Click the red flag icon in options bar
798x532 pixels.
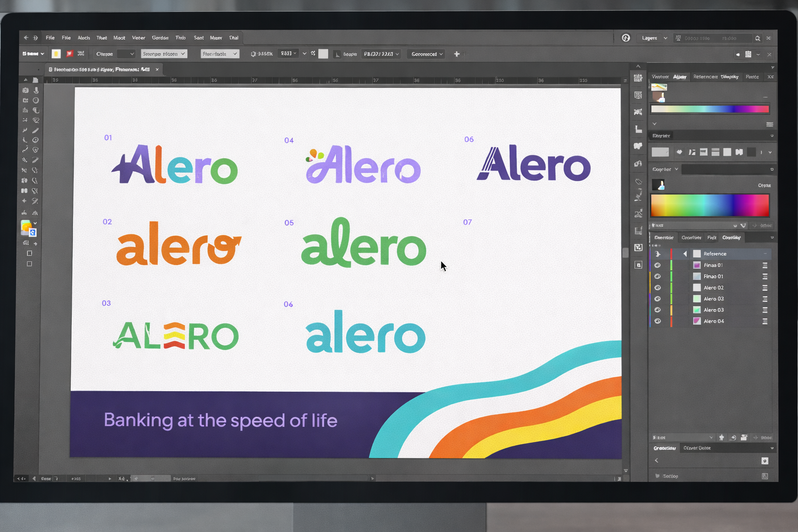[70, 54]
